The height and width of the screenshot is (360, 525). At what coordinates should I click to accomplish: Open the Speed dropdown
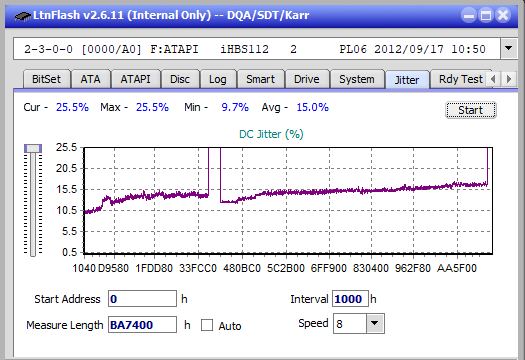375,323
